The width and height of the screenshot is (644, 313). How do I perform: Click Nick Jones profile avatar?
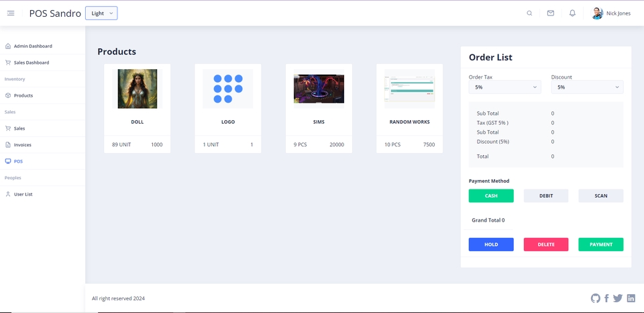coord(597,13)
